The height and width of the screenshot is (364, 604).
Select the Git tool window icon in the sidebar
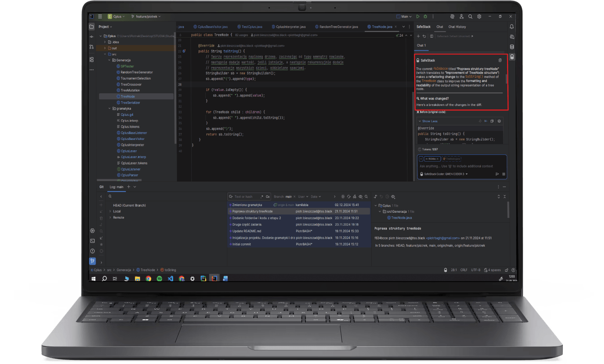(92, 261)
